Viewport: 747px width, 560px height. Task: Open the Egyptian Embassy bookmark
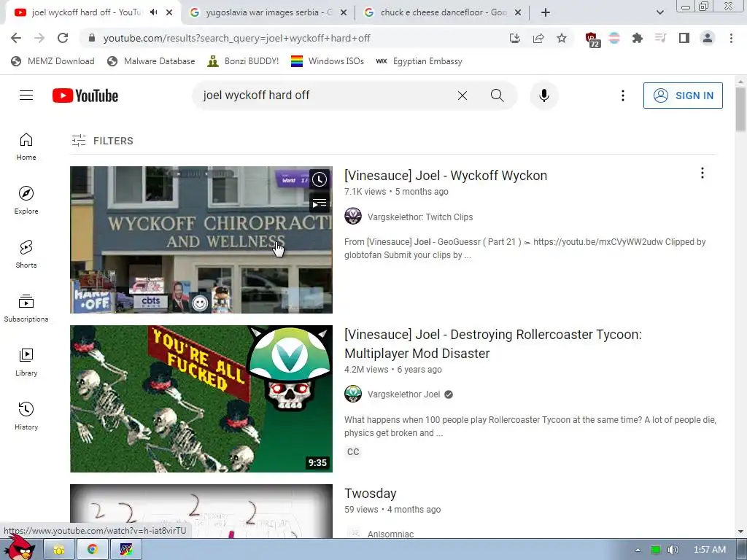click(419, 61)
